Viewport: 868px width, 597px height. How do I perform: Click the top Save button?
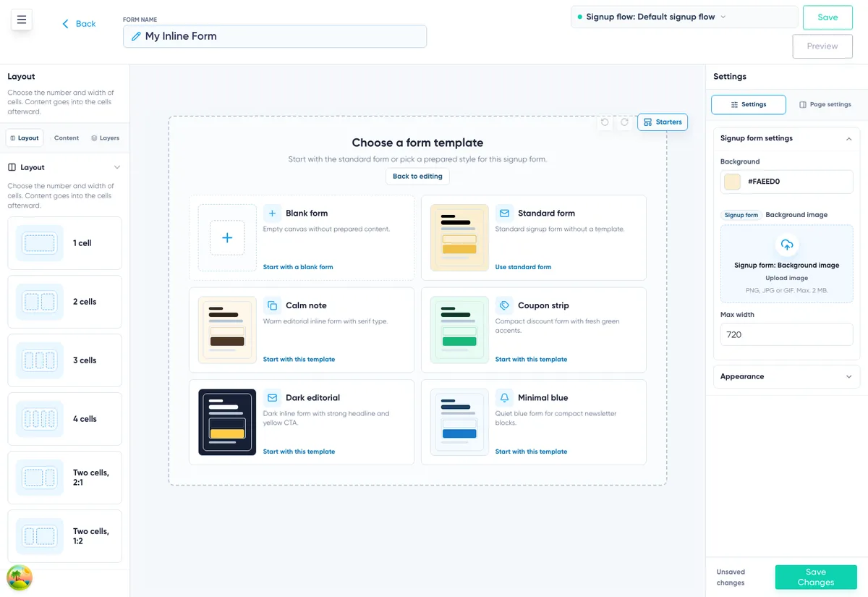point(827,17)
